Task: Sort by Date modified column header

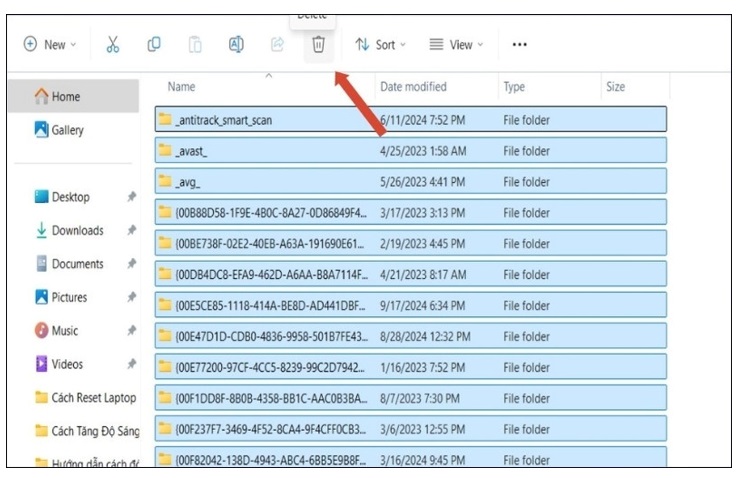Action: click(413, 87)
